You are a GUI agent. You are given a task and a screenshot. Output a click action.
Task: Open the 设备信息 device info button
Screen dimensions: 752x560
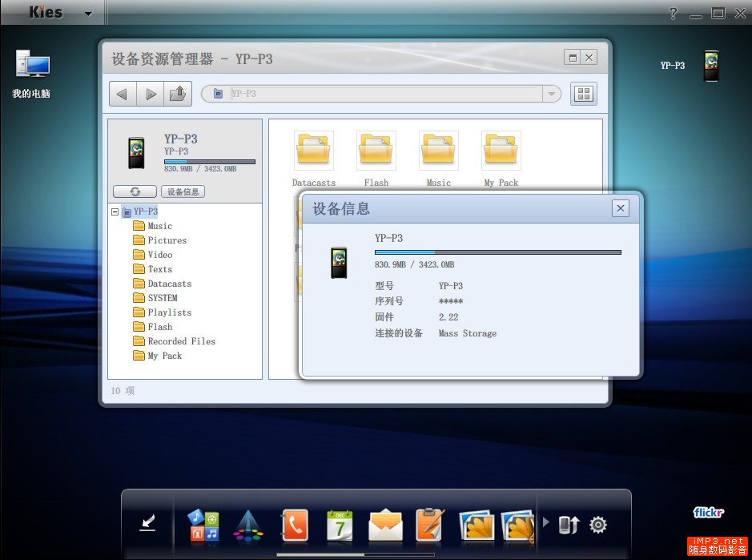(x=183, y=191)
